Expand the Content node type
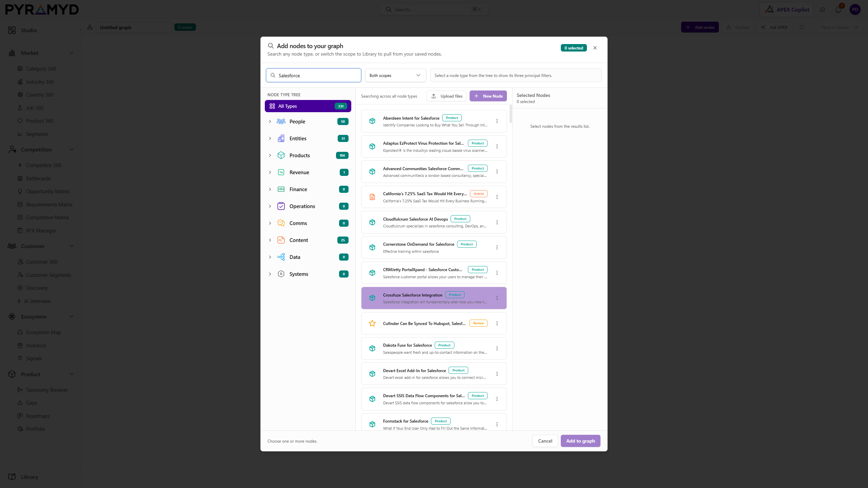 [x=270, y=240]
